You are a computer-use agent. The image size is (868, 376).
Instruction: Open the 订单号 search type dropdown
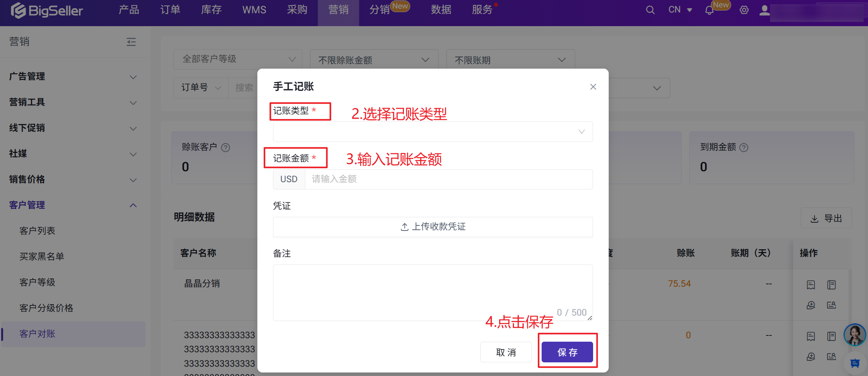pos(201,88)
